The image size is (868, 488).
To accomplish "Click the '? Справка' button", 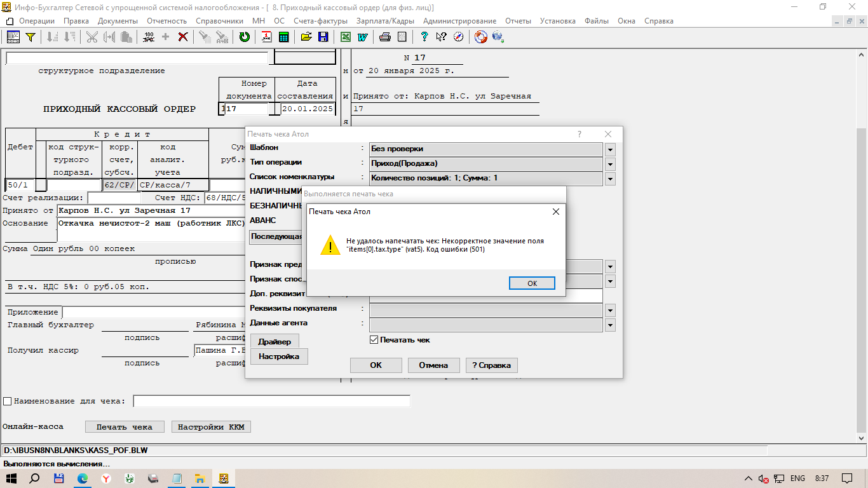I will (x=492, y=365).
